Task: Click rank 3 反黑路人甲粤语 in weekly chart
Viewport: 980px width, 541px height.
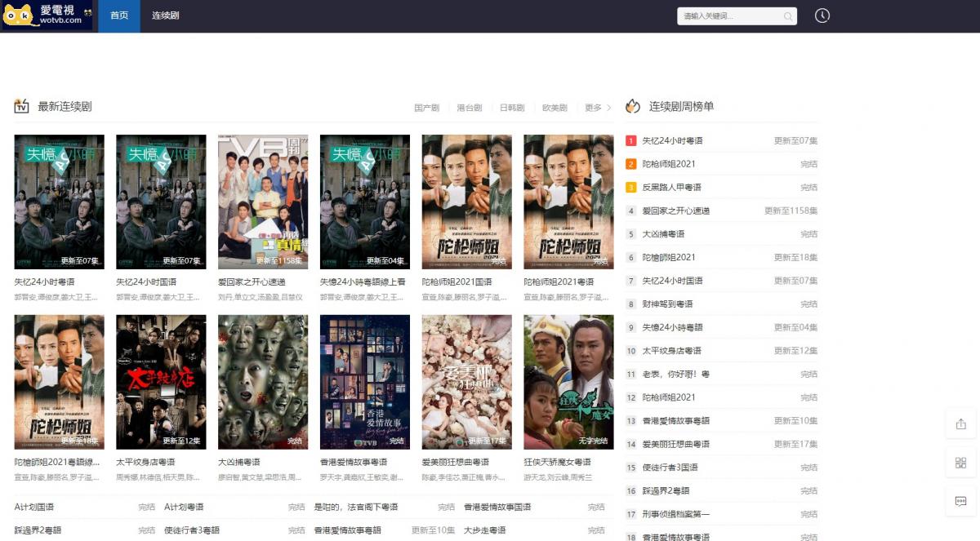Action: 671,188
